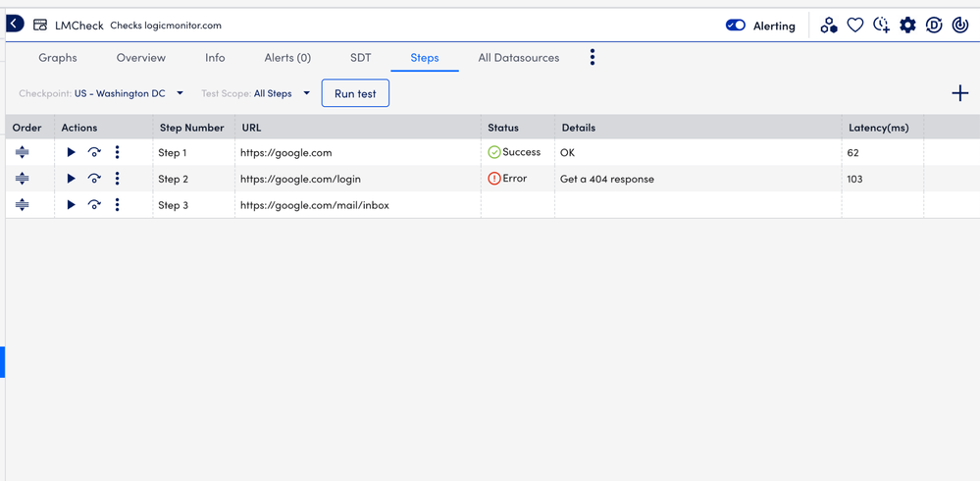Open the more tabs three-dot menu
Screen dimensions: 980x481
(x=593, y=58)
